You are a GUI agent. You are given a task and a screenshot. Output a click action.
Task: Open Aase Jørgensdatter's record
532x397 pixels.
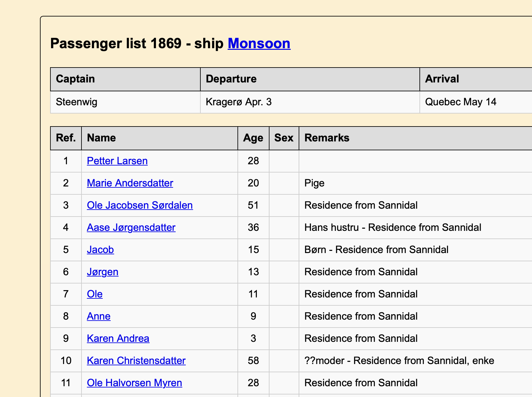131,227
